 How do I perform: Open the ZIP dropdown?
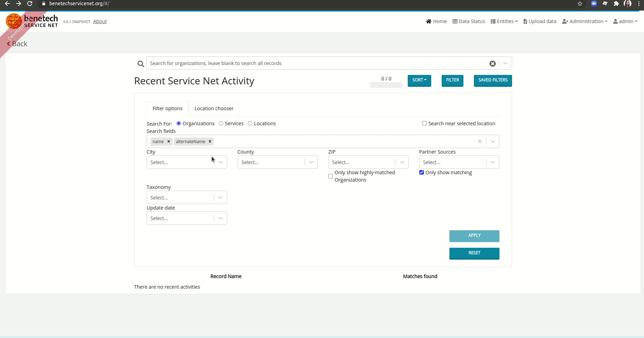click(x=368, y=162)
